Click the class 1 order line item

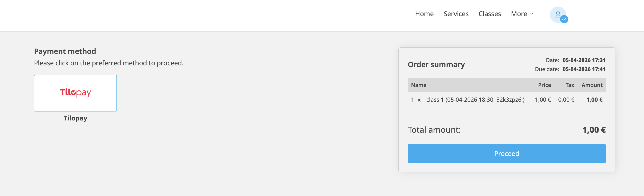coord(475,100)
